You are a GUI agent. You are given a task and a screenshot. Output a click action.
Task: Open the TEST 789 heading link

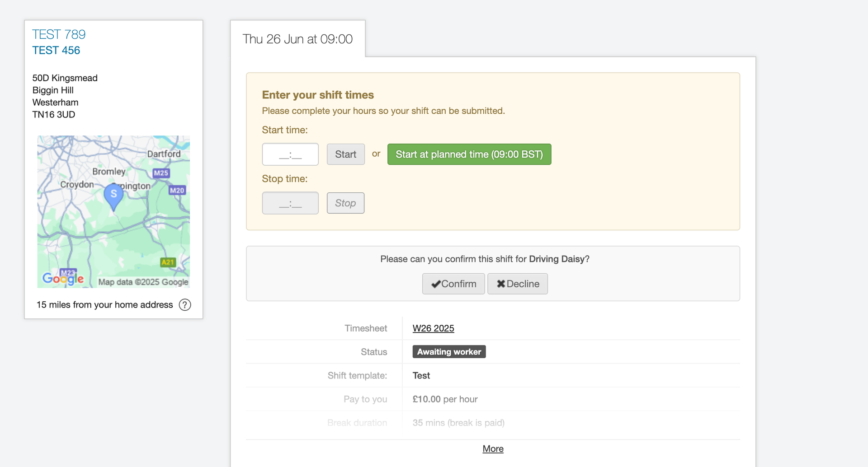[x=59, y=34]
